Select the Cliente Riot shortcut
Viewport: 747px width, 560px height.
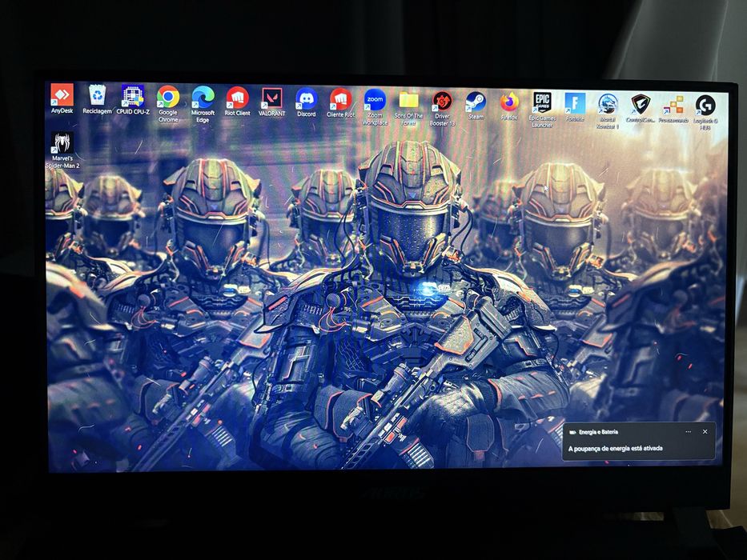(340, 102)
